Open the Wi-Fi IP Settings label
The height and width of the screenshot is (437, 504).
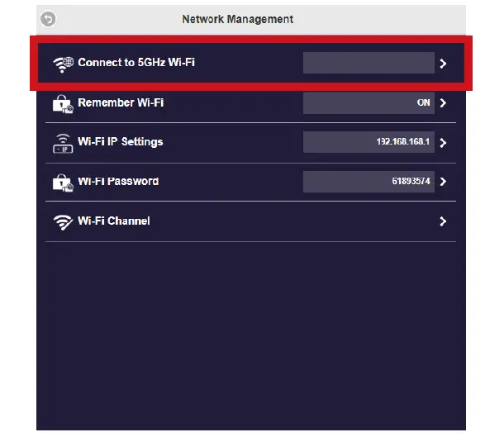(x=121, y=142)
